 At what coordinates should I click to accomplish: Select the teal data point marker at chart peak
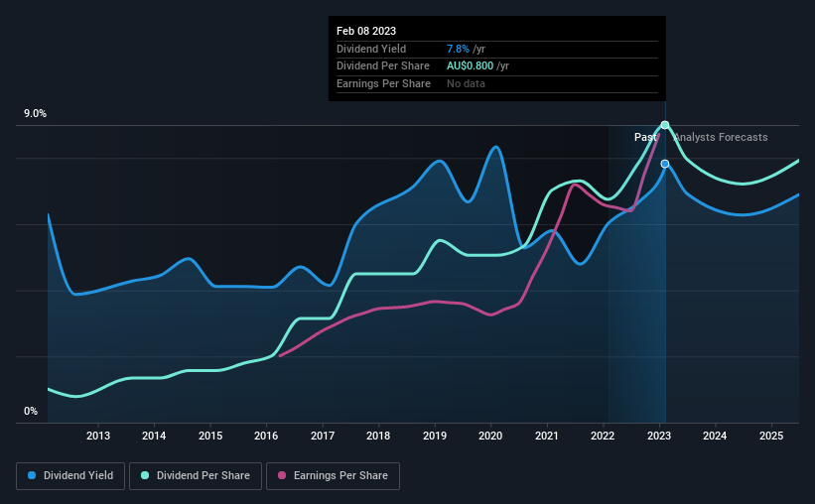click(x=665, y=125)
